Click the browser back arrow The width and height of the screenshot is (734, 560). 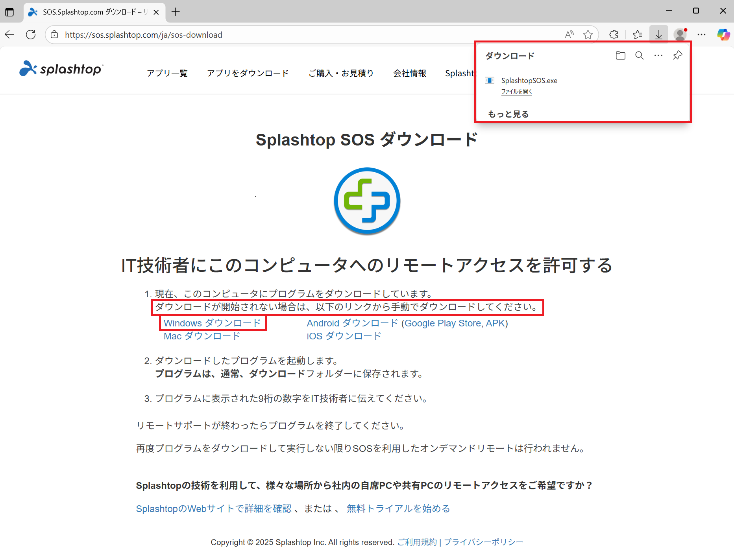pos(10,35)
